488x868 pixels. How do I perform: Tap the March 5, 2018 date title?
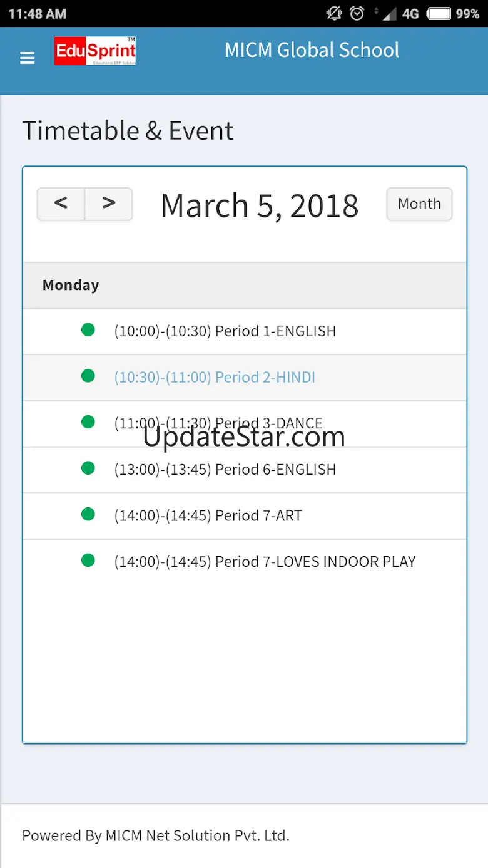260,205
